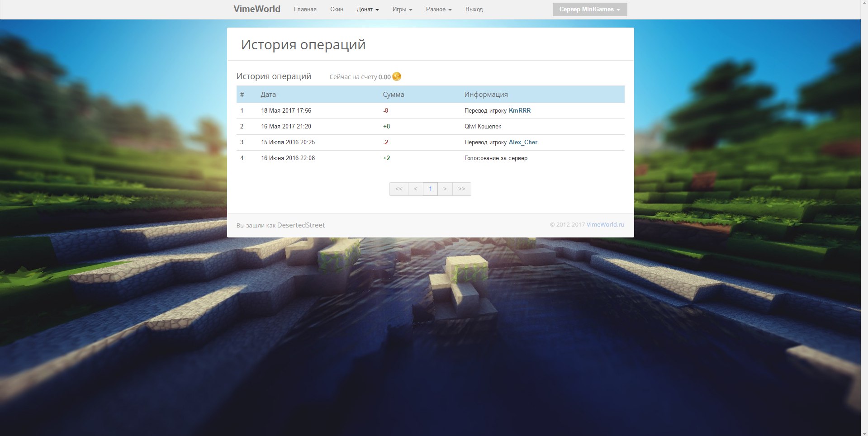Click the Дата column header
Viewport: 868px width, 436px height.
(268, 95)
